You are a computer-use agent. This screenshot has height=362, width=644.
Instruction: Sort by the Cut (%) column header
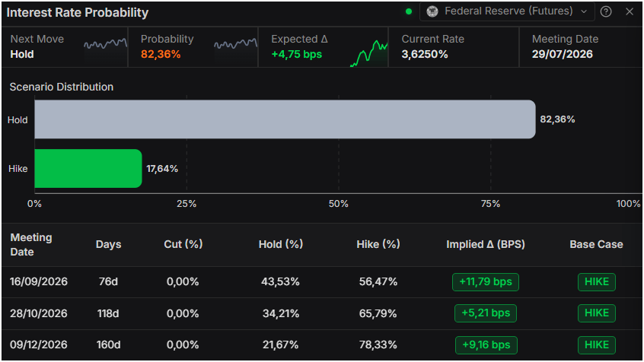pyautogui.click(x=183, y=245)
